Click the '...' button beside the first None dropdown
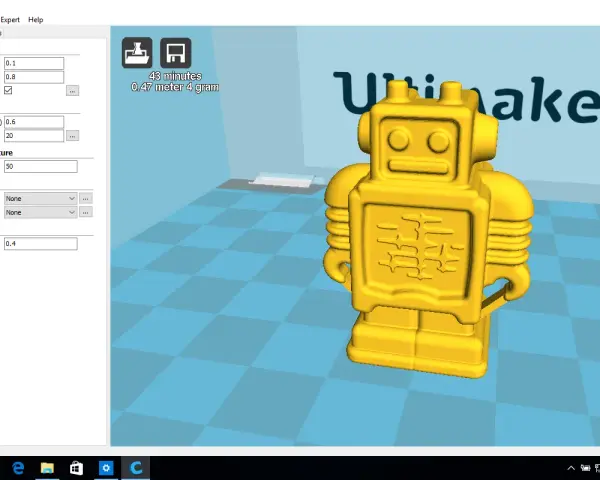Screen dimensions: 600x480 (85, 198)
